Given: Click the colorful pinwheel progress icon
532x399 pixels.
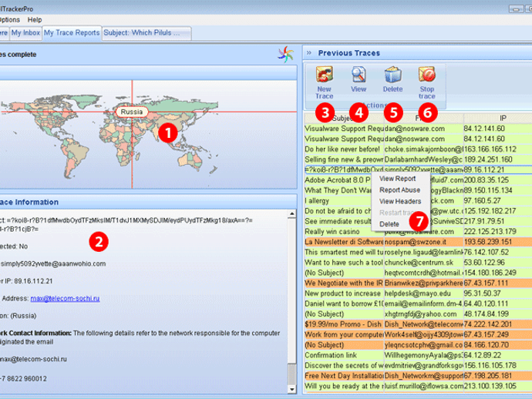Looking at the screenshot, I should tap(286, 54).
